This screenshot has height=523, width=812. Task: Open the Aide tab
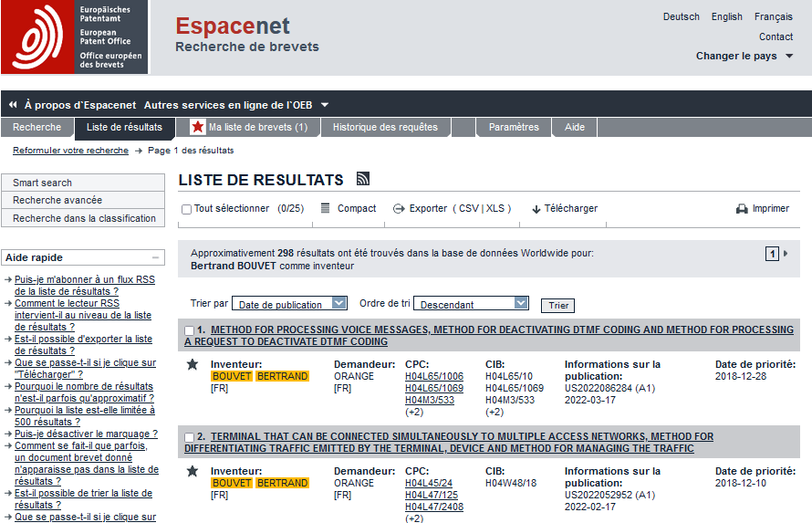[x=574, y=128]
